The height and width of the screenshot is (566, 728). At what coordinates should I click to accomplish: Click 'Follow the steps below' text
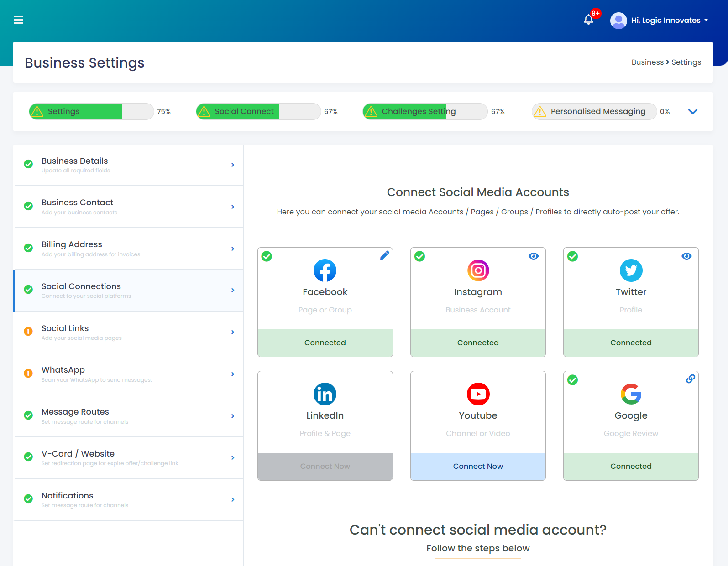[x=478, y=548]
